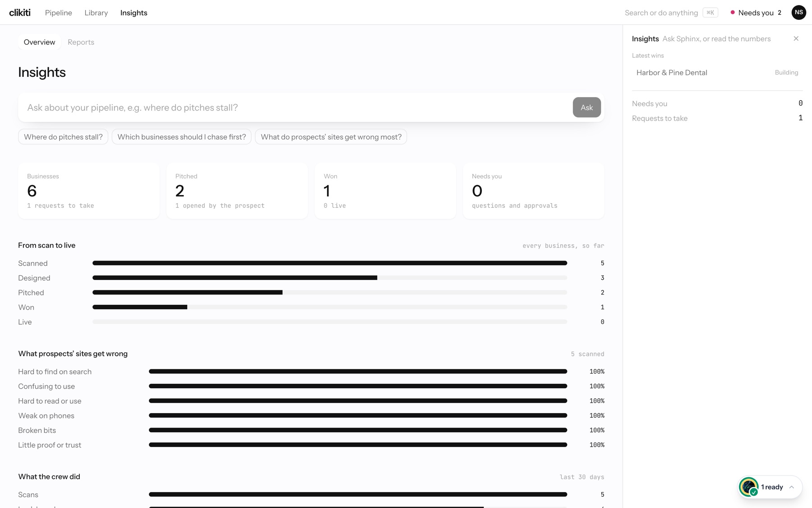Click the clikiti logo
The height and width of the screenshot is (508, 812).
pyautogui.click(x=20, y=13)
